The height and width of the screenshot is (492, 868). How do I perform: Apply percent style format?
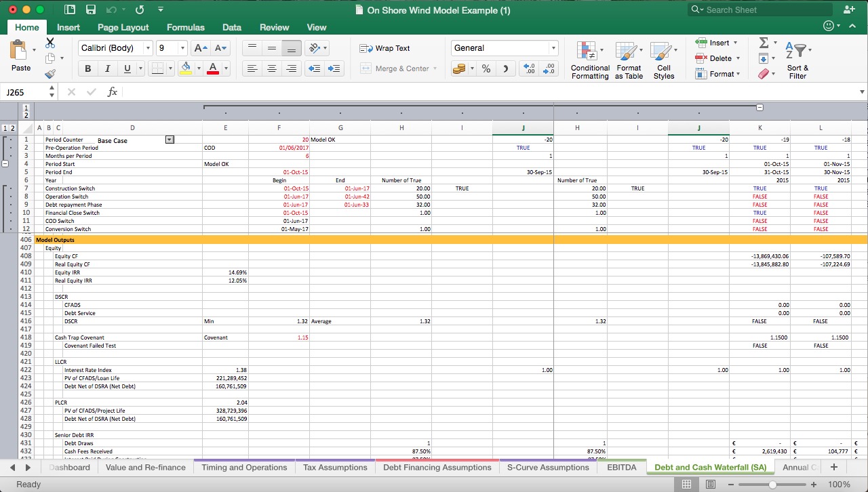[486, 68]
